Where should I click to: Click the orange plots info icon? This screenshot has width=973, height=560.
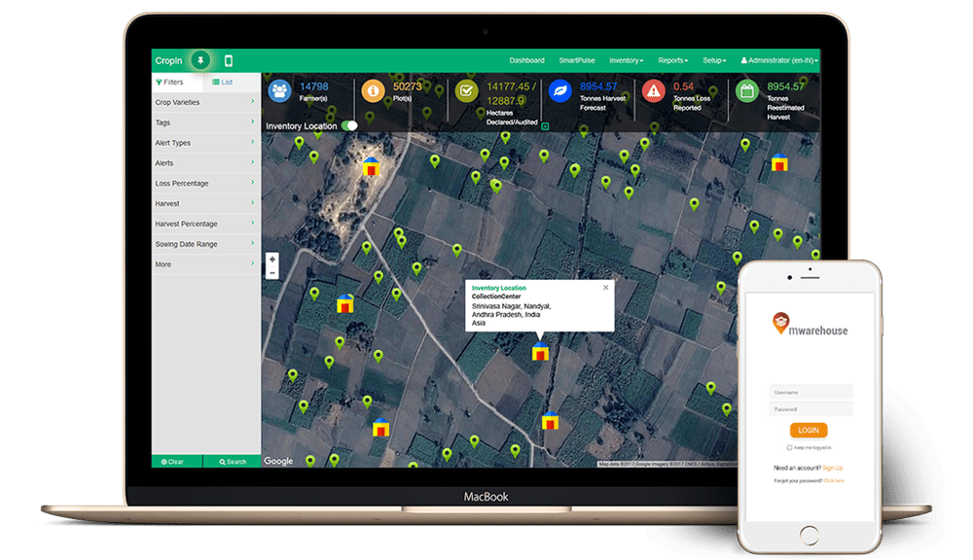coord(373,91)
